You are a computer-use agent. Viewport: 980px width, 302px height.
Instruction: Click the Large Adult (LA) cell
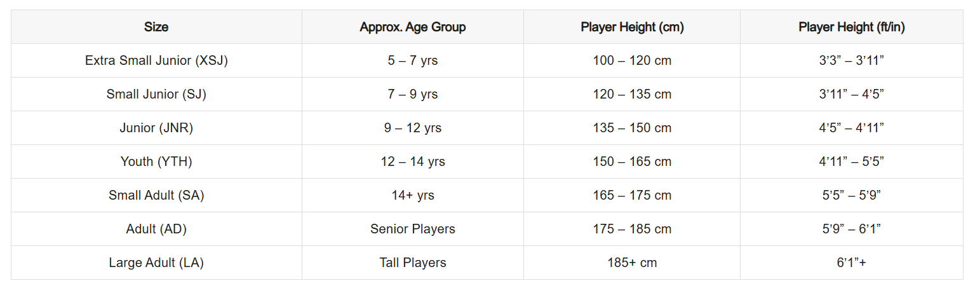156,263
